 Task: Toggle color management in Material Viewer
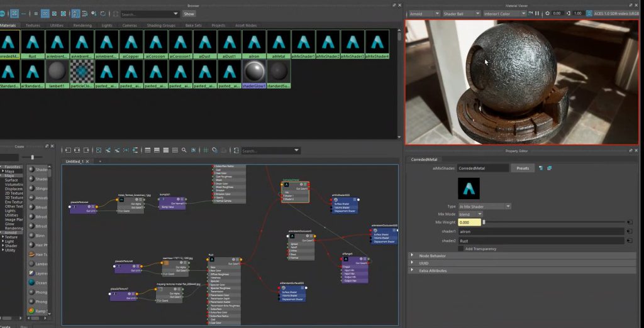click(589, 14)
